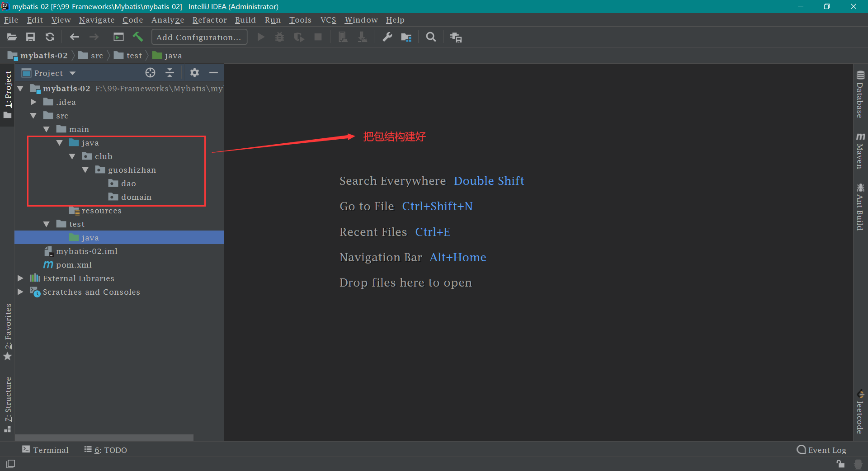
Task: Click the locate target icon in Project panel
Action: 150,73
